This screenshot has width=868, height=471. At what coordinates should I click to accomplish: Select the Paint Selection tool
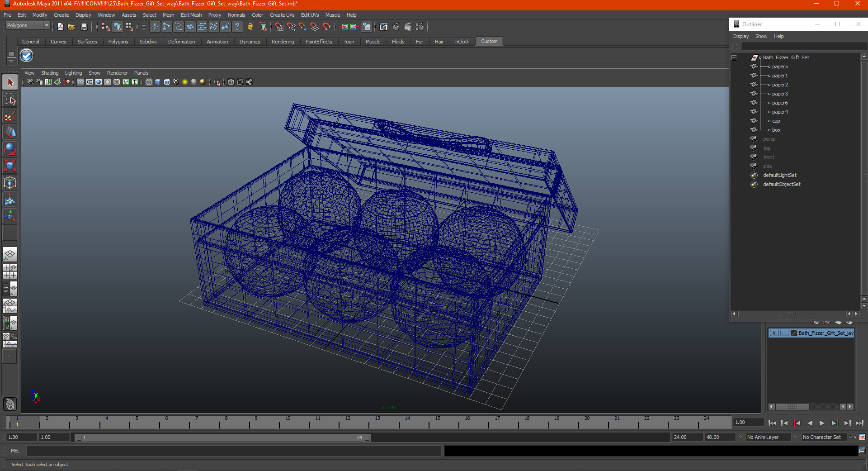(10, 116)
